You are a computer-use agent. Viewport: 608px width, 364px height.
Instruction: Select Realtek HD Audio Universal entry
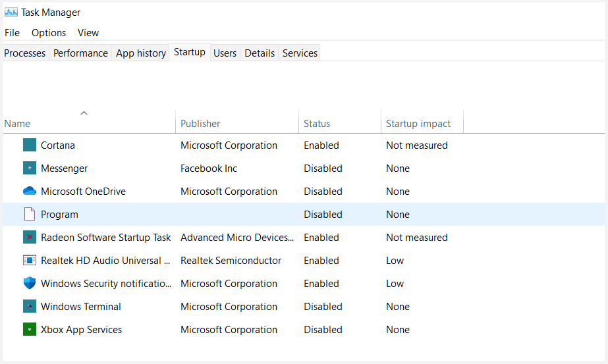tap(105, 261)
